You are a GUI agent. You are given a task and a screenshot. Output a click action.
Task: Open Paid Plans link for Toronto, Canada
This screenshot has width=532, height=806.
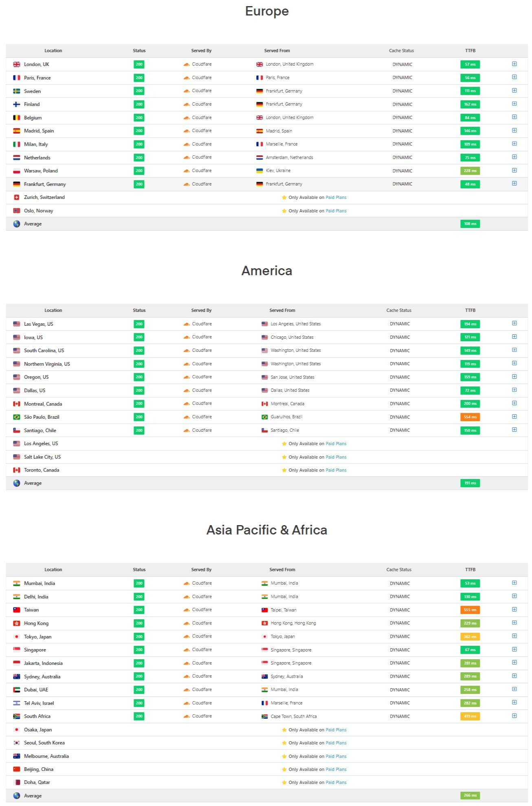pyautogui.click(x=336, y=470)
